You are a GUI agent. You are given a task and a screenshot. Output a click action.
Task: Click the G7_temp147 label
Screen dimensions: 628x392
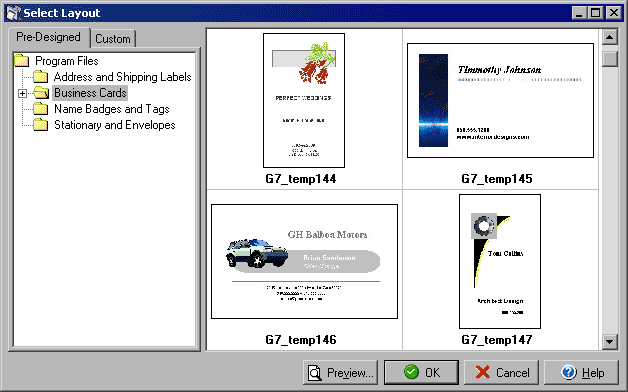(497, 340)
